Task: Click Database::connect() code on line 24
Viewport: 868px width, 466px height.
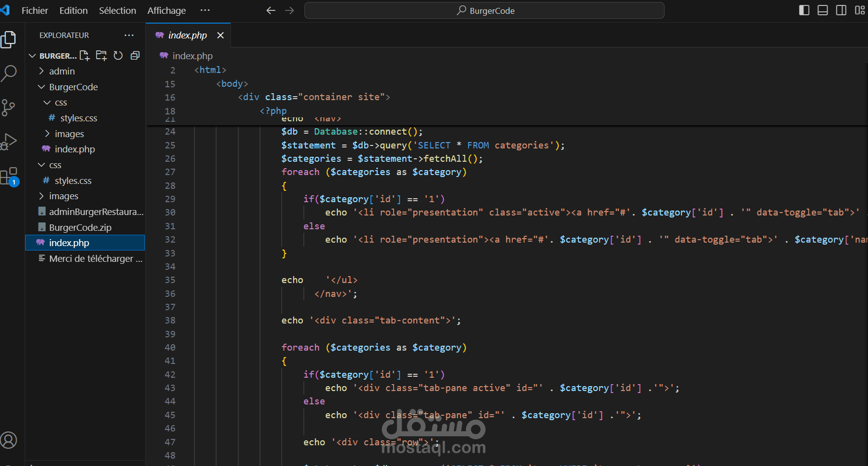Action: click(368, 132)
